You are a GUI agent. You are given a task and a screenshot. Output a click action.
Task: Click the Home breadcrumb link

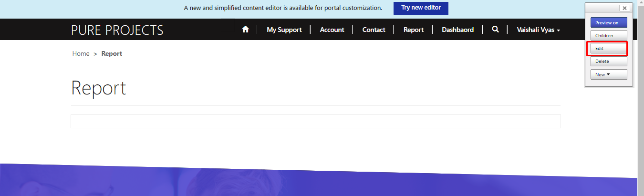point(81,54)
